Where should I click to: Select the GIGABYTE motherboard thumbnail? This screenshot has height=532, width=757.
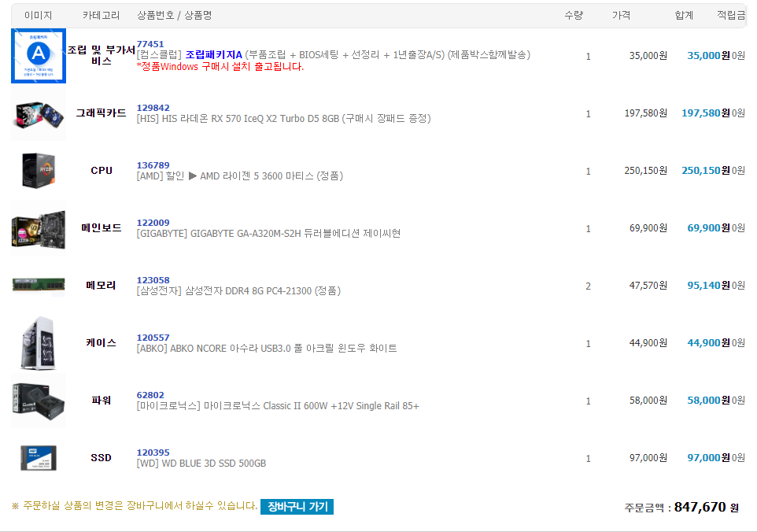point(38,228)
